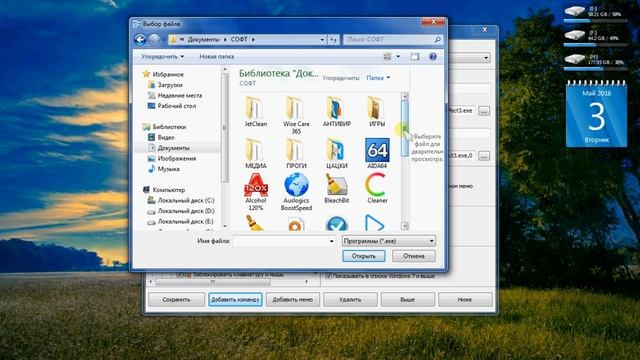Change the view using the view icon
The height and width of the screenshot is (360, 640).
tap(387, 57)
